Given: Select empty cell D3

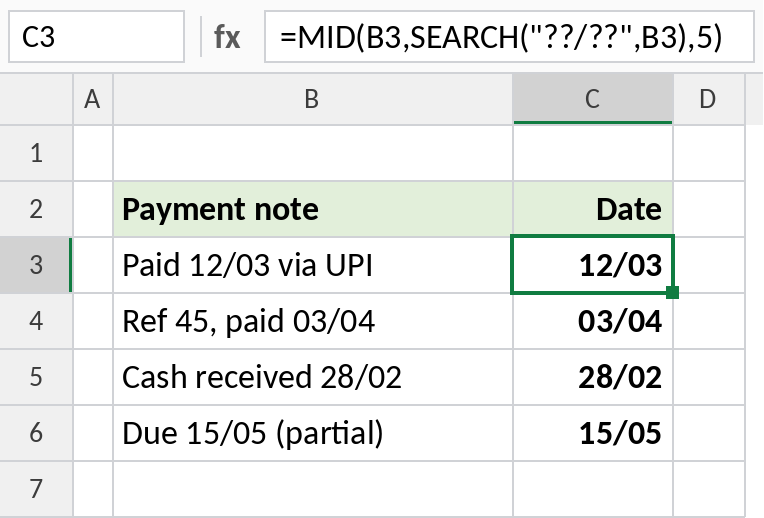Looking at the screenshot, I should [x=709, y=265].
